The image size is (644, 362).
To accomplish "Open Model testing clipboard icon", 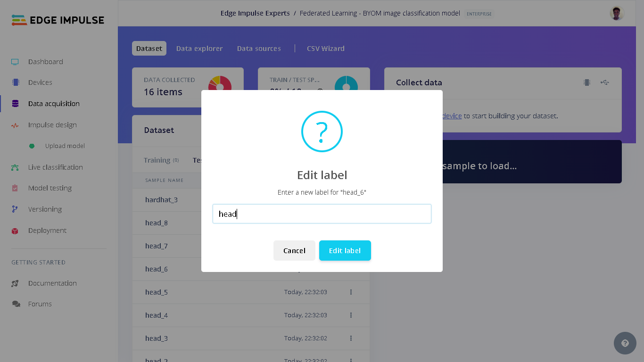I will [15, 188].
